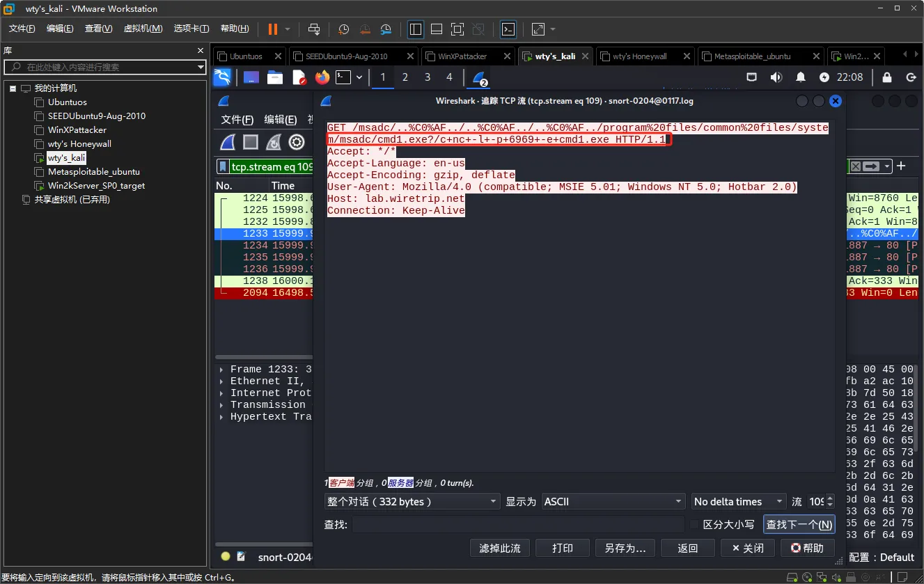Viewport: 924px width, 584px height.
Task: Open the 选项卡(T) menu
Action: coord(191,29)
